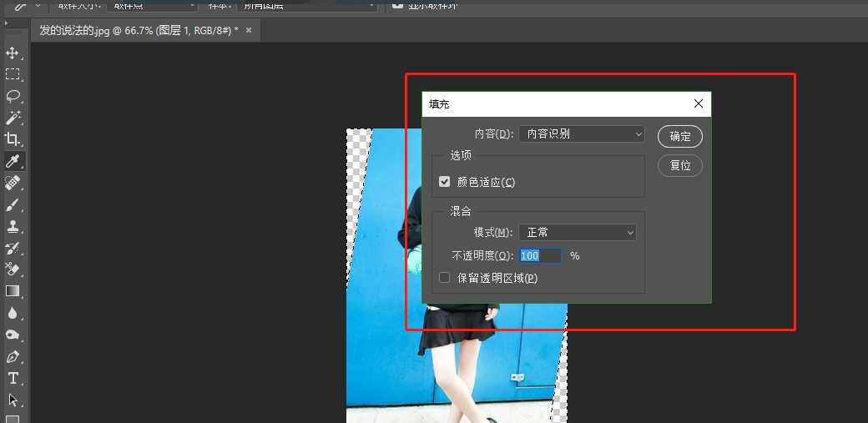Image resolution: width=868 pixels, height=423 pixels.
Task: Close the 填充 dialog window
Action: tap(699, 104)
